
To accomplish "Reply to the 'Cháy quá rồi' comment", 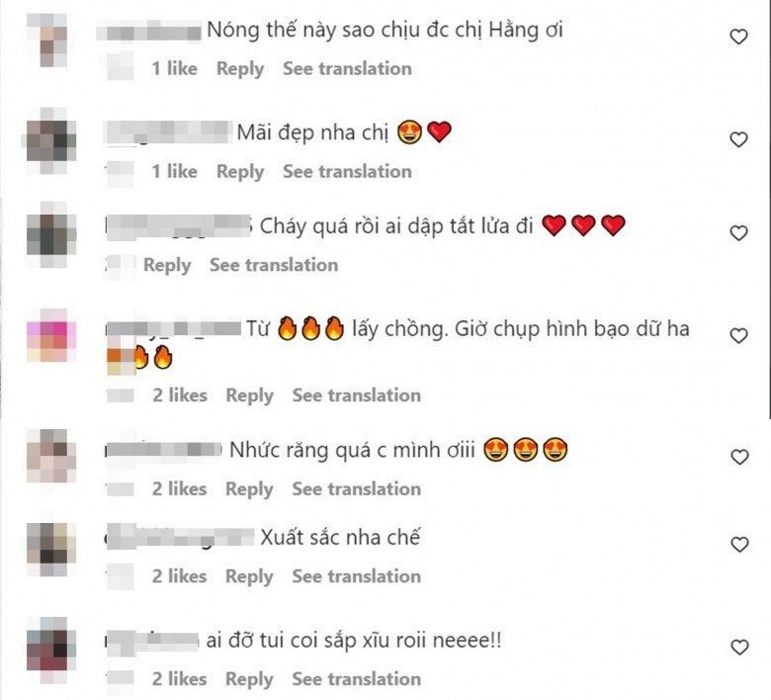I will click(167, 265).
